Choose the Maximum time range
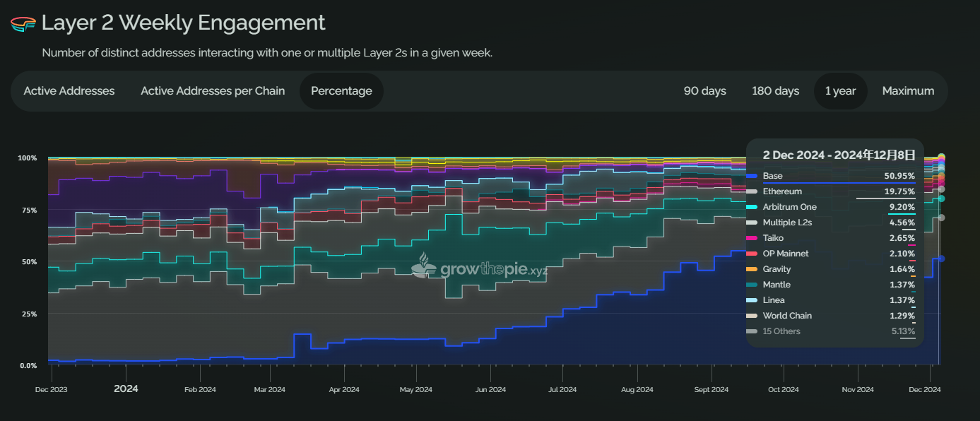Screen dimensions: 980x421 [x=908, y=91]
